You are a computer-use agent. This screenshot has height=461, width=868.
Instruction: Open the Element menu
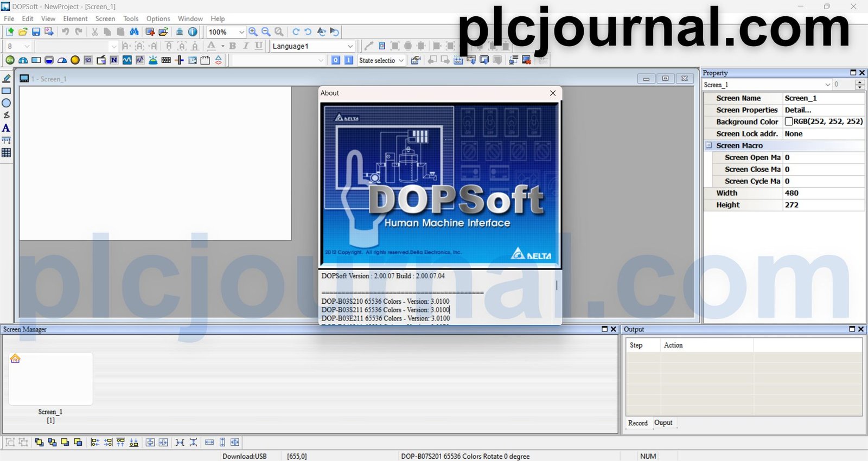tap(75, 18)
